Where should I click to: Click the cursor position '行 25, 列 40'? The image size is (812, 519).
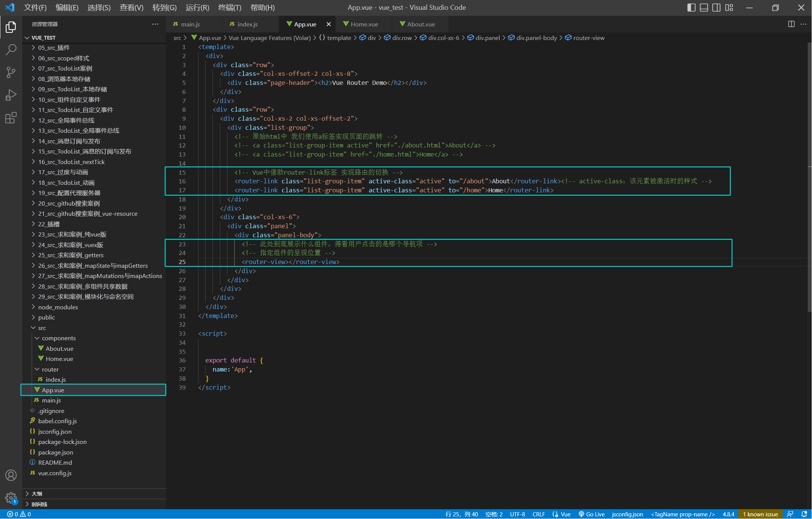click(x=462, y=514)
